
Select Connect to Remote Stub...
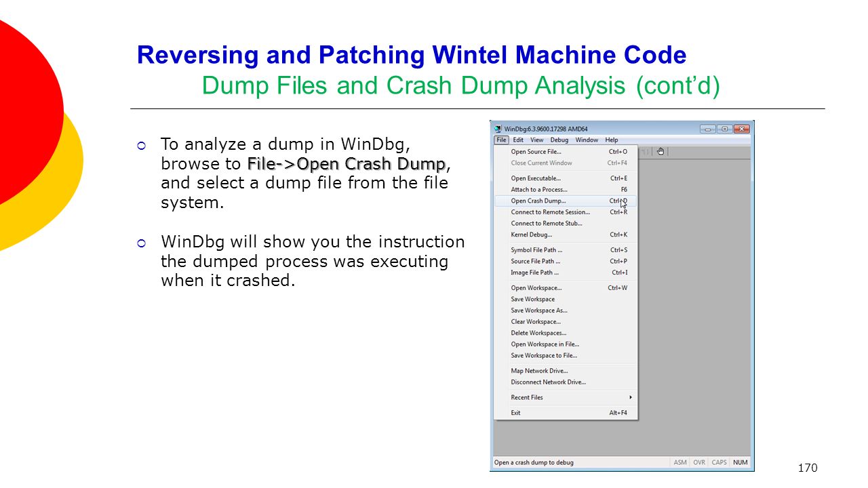[566, 223]
